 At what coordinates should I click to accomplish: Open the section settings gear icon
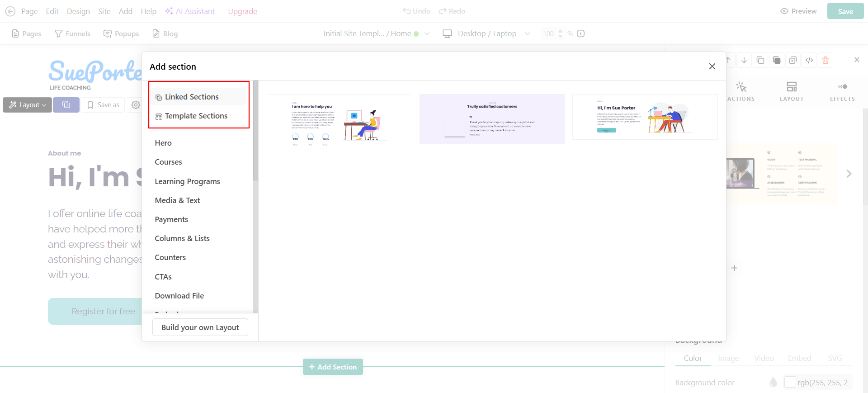coord(136,105)
